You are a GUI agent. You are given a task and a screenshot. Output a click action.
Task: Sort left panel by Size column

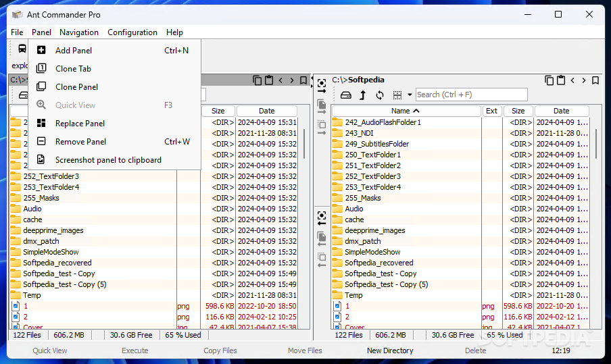[x=218, y=111]
